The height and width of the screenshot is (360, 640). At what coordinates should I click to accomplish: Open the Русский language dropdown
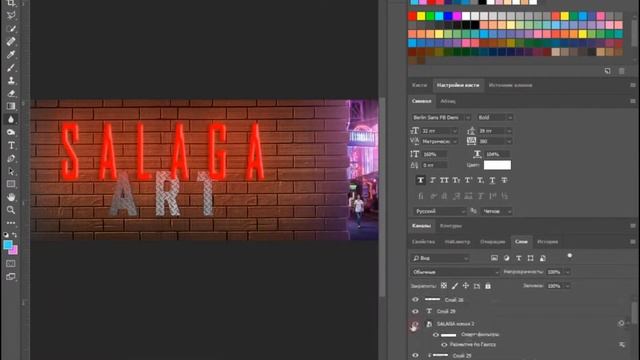[x=439, y=211]
